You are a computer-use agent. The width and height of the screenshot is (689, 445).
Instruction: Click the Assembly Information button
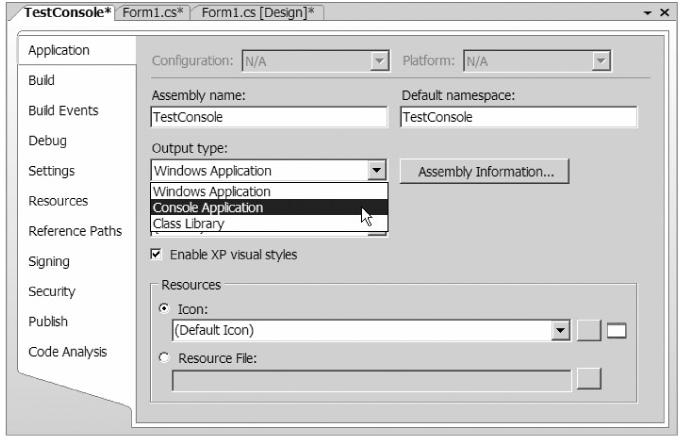pyautogui.click(x=485, y=171)
